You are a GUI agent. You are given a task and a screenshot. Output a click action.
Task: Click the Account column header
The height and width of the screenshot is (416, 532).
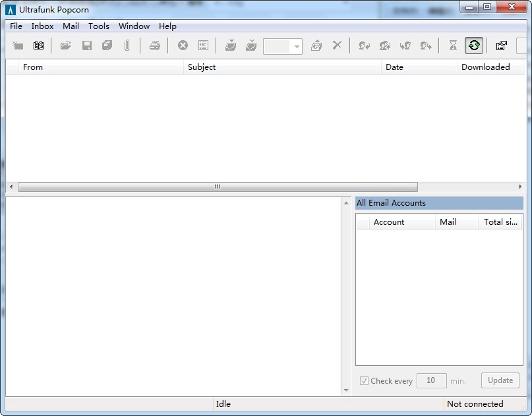(402, 222)
